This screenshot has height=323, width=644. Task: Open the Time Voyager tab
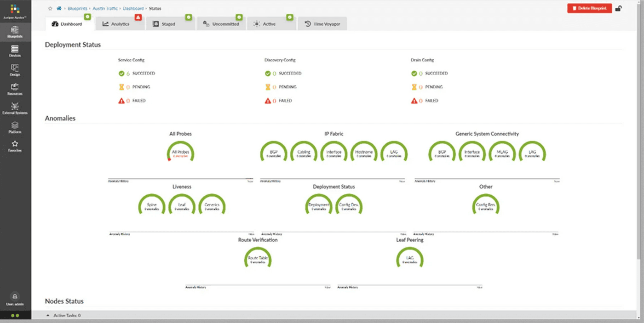(322, 24)
